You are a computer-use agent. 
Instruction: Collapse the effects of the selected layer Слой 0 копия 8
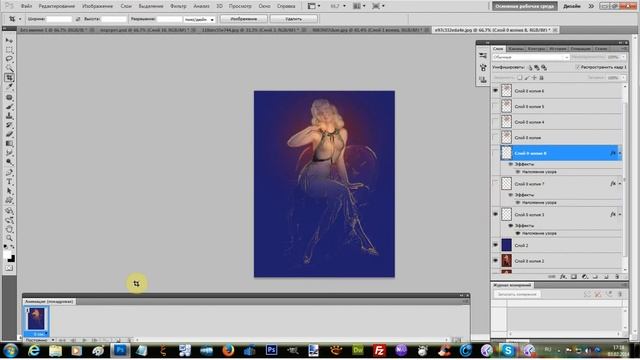pos(620,153)
